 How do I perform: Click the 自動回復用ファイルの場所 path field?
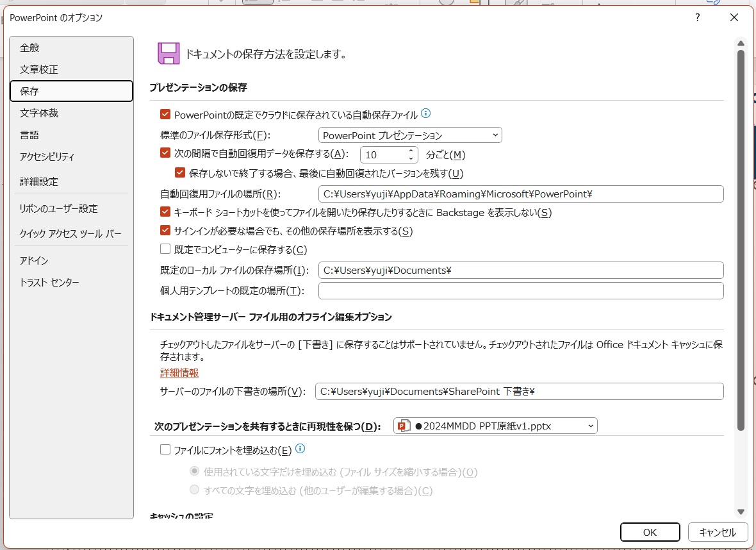521,194
